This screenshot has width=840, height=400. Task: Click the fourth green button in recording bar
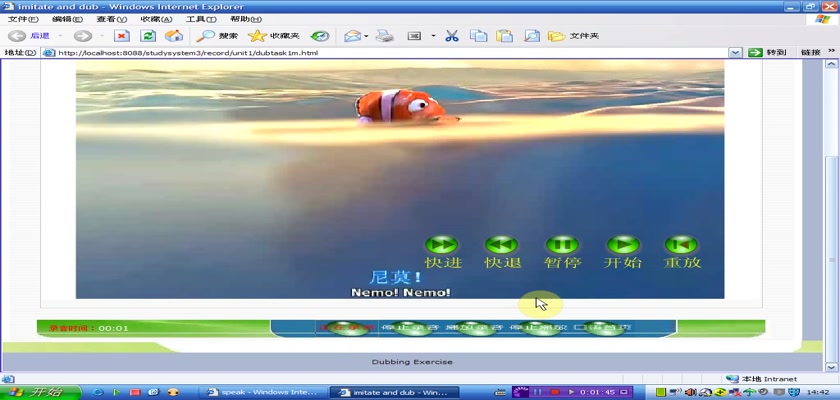coord(540,328)
